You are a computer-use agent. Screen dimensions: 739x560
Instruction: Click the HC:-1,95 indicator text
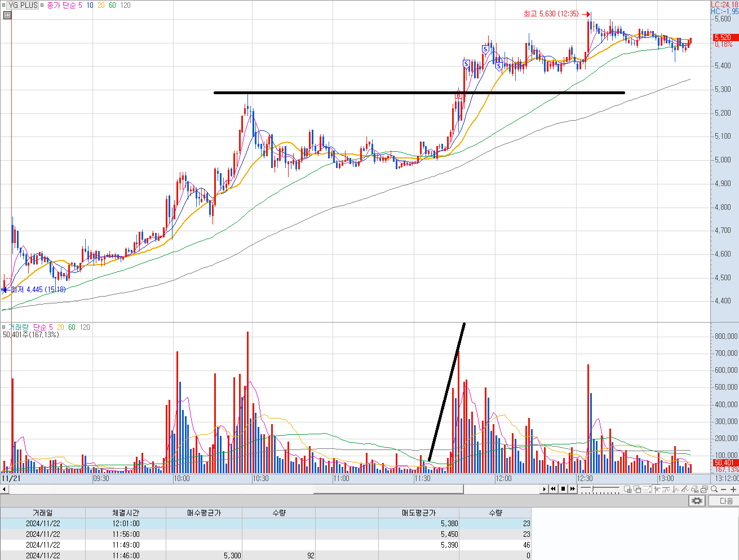coord(724,11)
